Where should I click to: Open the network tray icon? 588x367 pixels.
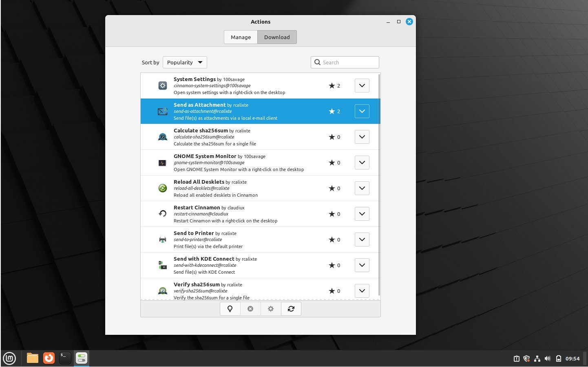pyautogui.click(x=537, y=358)
